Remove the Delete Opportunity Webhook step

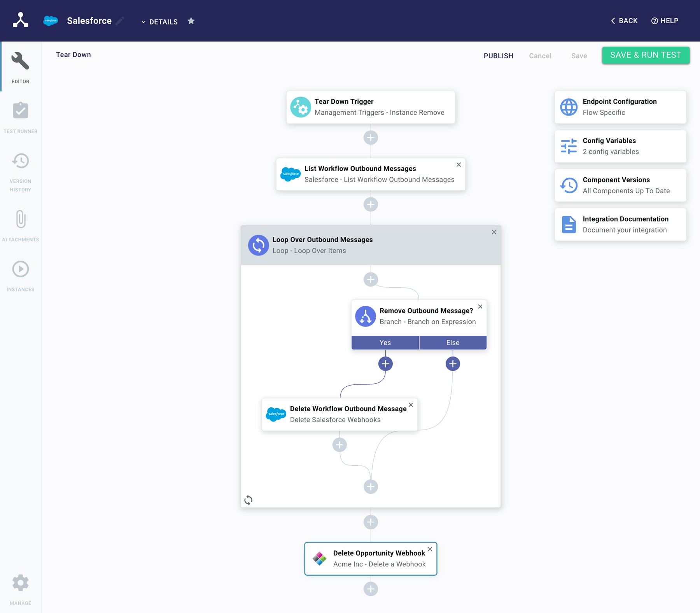430,549
